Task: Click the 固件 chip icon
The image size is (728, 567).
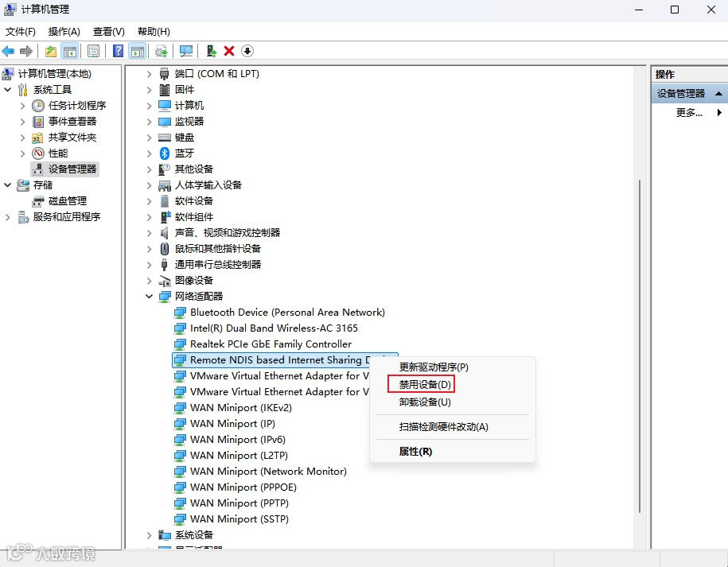Action: (x=165, y=90)
